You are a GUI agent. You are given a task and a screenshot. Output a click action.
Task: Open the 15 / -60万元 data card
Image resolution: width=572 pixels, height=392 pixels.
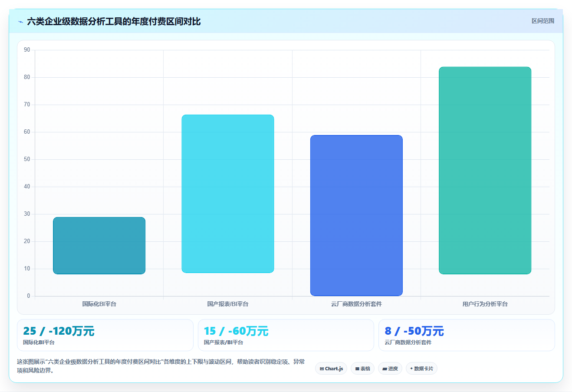click(286, 335)
